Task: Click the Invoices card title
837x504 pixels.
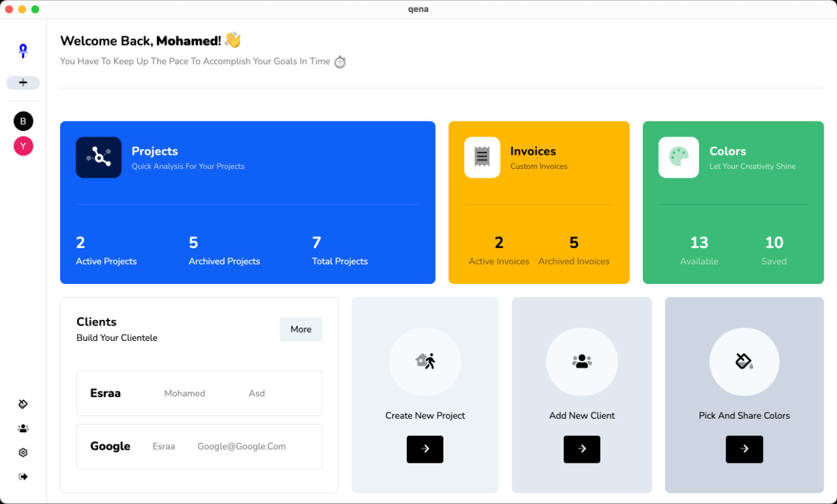Action: [x=533, y=151]
